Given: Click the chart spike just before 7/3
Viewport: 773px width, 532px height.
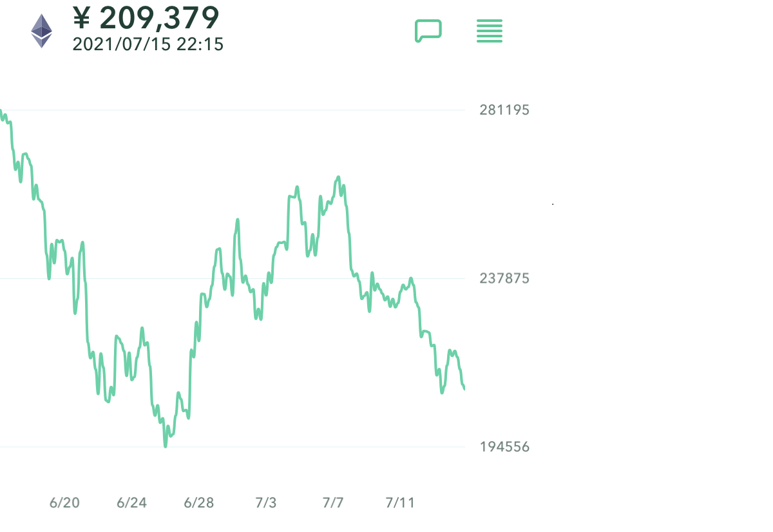Looking at the screenshot, I should [x=238, y=220].
